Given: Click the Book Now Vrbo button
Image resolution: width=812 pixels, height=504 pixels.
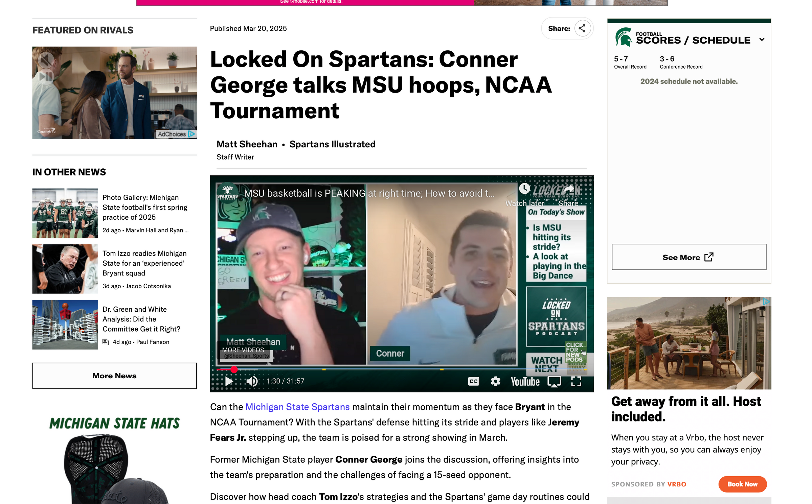Looking at the screenshot, I should [x=742, y=484].
